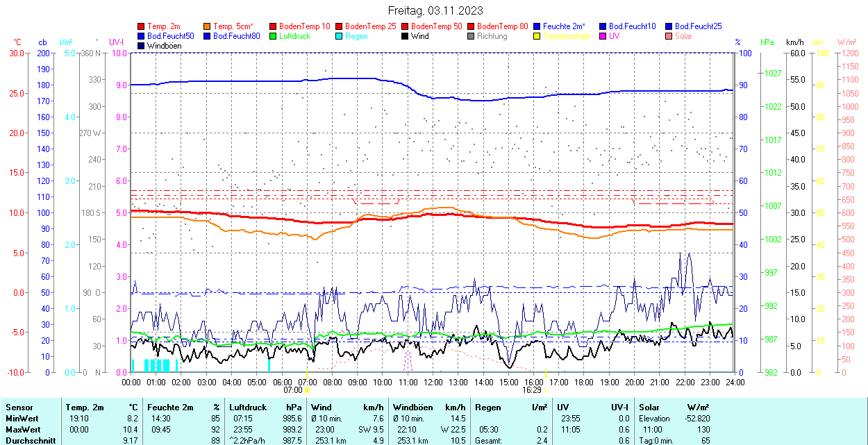Click the chart title Freitag, 03.11.2023

coord(435,10)
